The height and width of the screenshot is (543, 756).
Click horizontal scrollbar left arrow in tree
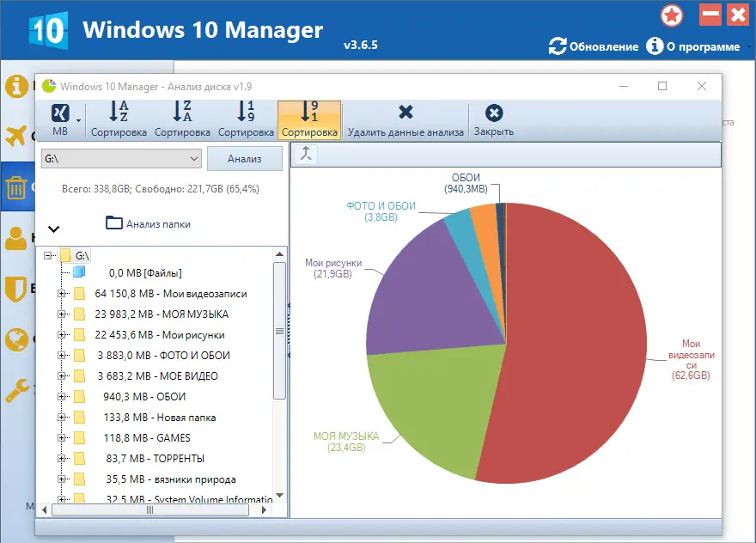click(45, 509)
